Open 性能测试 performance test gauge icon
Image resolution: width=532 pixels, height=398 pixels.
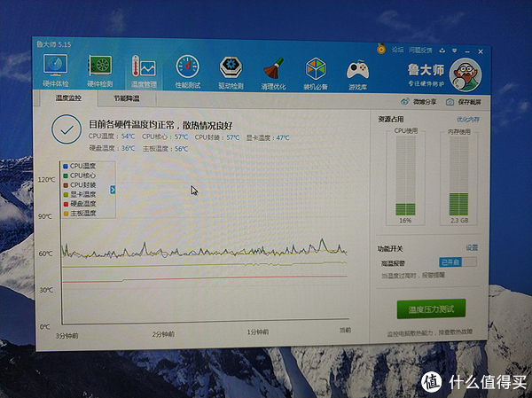(188, 72)
